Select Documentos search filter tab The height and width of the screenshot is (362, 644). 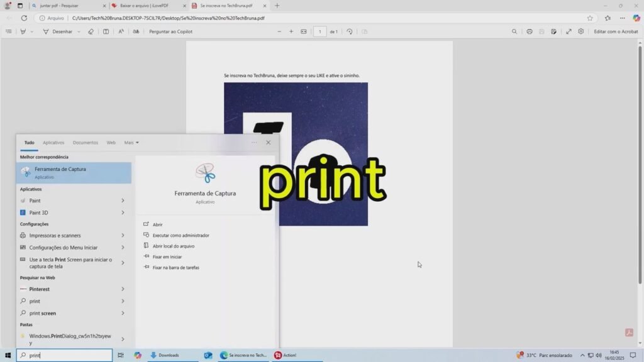[x=86, y=143]
